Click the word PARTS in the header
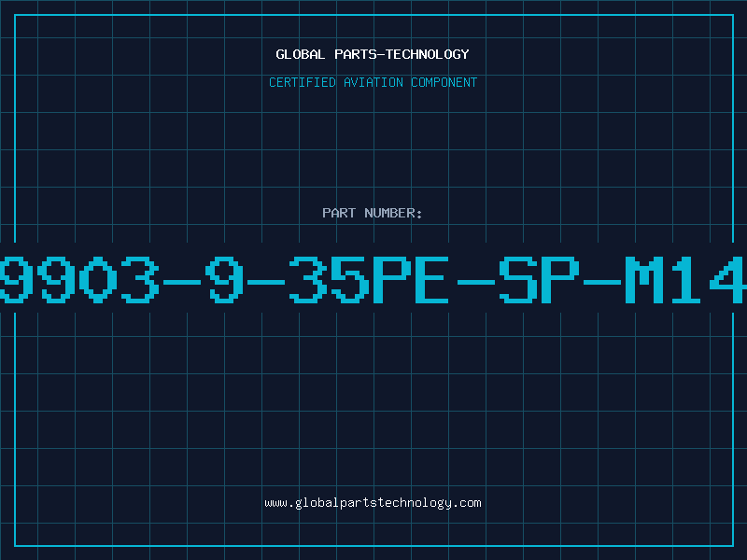The image size is (747, 560). tap(356, 54)
